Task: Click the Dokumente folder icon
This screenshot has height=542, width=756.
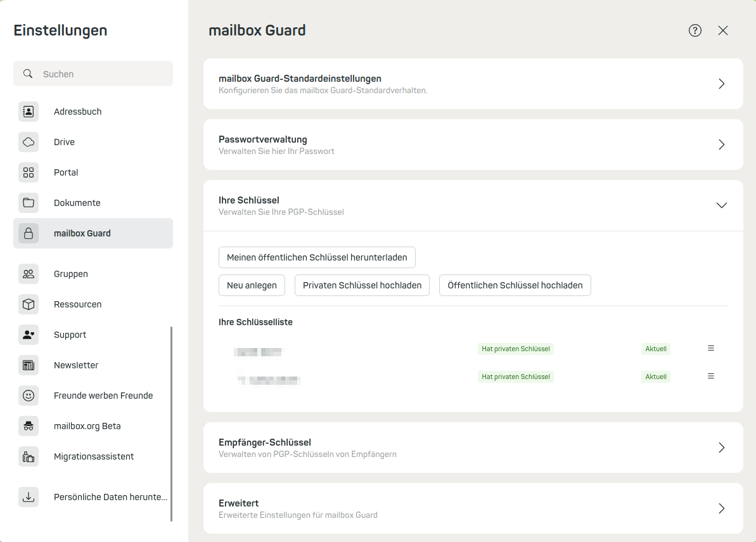Action: pyautogui.click(x=29, y=203)
